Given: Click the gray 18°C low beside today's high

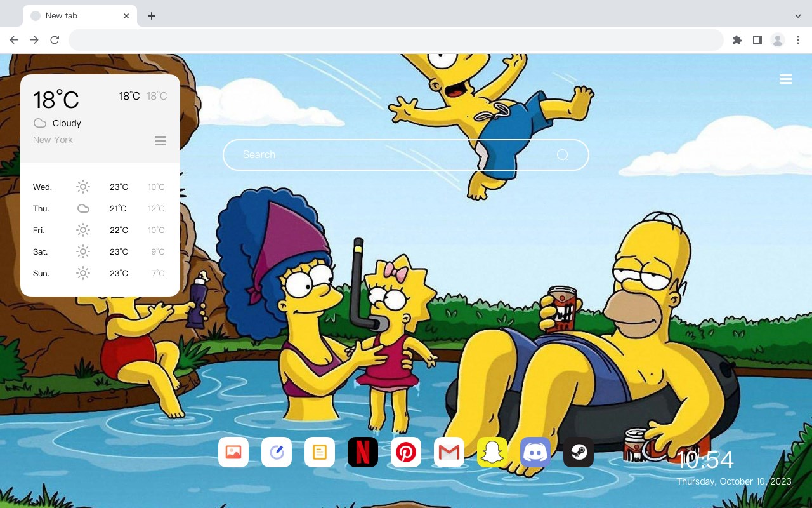Looking at the screenshot, I should pos(157,96).
